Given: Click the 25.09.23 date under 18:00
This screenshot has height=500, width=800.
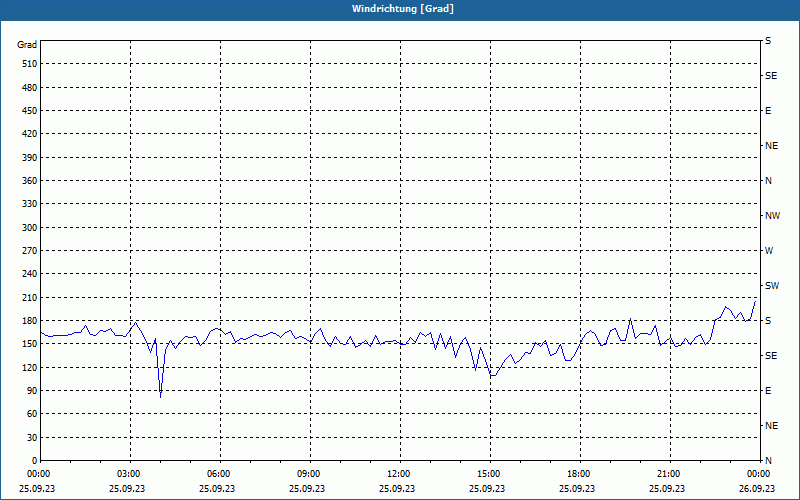Looking at the screenshot, I should (x=577, y=488).
